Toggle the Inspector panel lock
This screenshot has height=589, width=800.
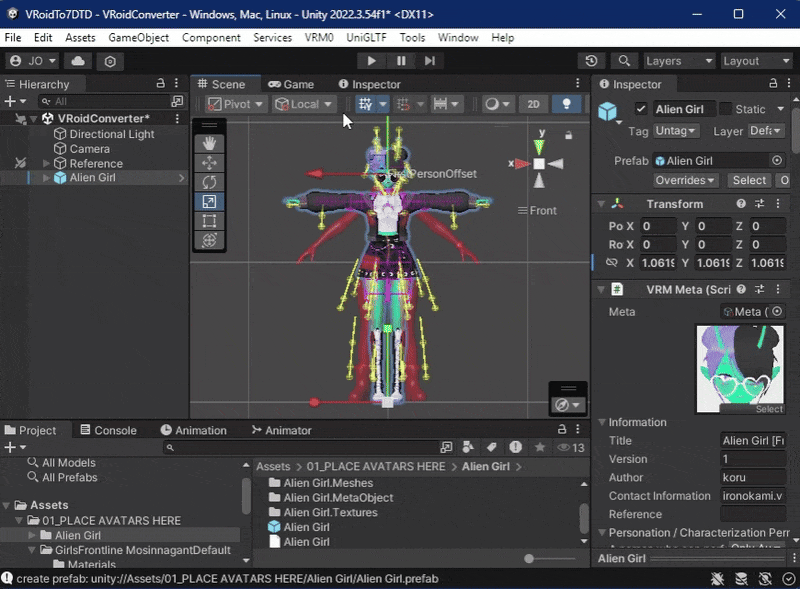coord(773,83)
